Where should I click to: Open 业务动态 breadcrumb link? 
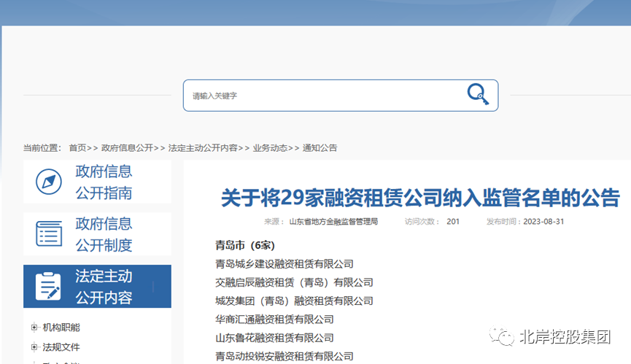click(x=270, y=148)
